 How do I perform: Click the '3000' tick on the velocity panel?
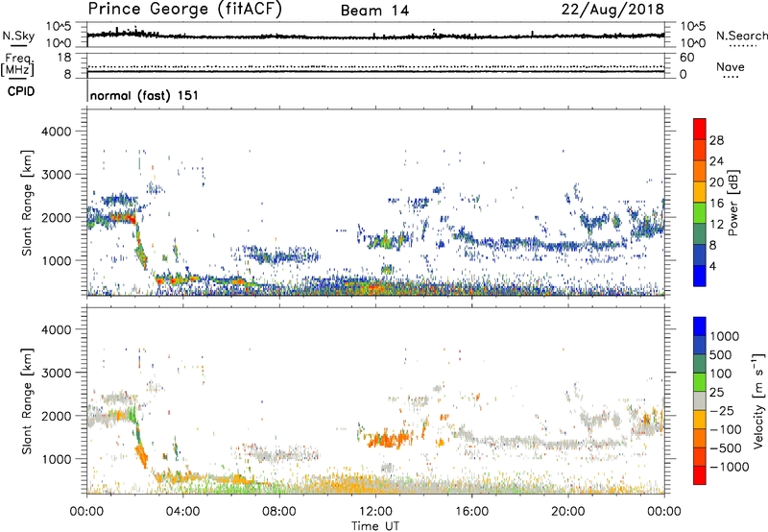coord(56,373)
